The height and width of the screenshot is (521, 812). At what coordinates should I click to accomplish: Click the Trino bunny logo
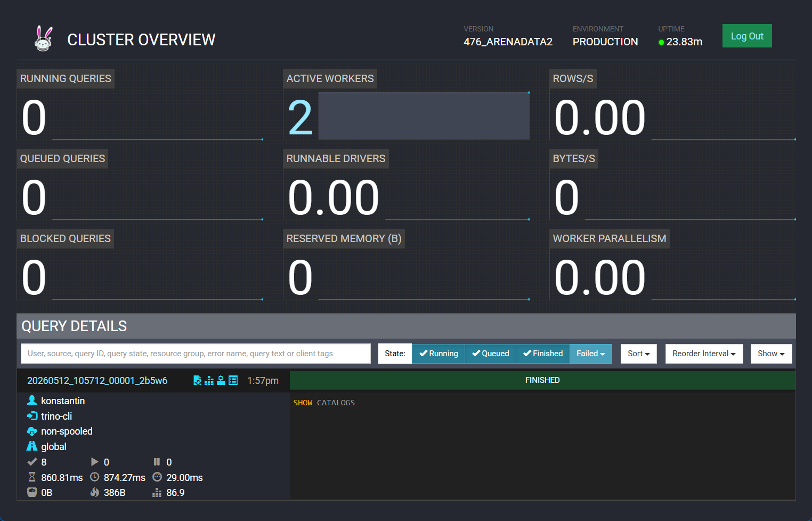tap(44, 39)
